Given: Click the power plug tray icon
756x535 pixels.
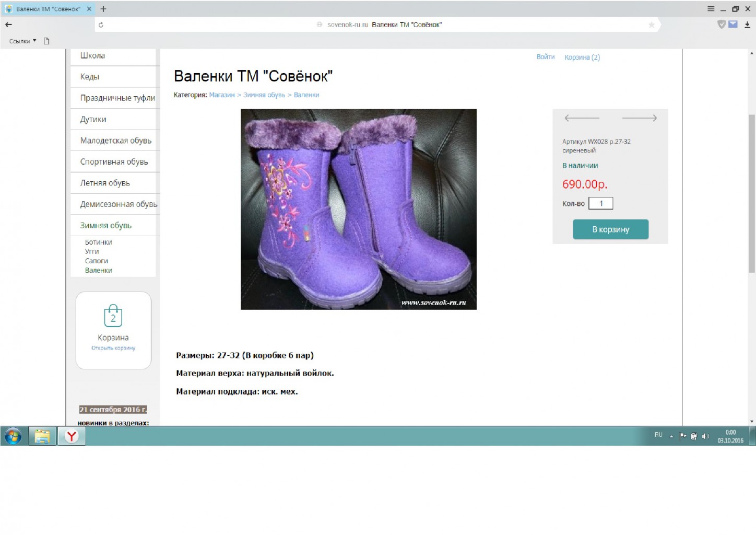Looking at the screenshot, I should click(694, 436).
